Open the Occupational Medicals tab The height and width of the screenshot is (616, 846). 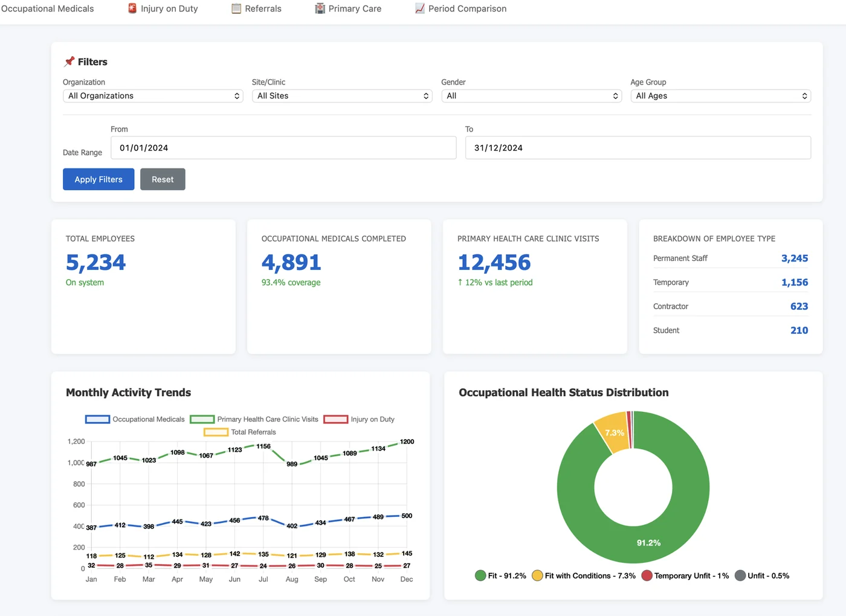tap(47, 8)
